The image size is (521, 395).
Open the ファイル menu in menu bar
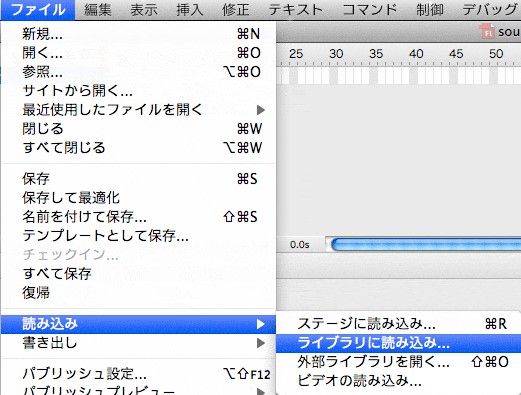(x=38, y=10)
